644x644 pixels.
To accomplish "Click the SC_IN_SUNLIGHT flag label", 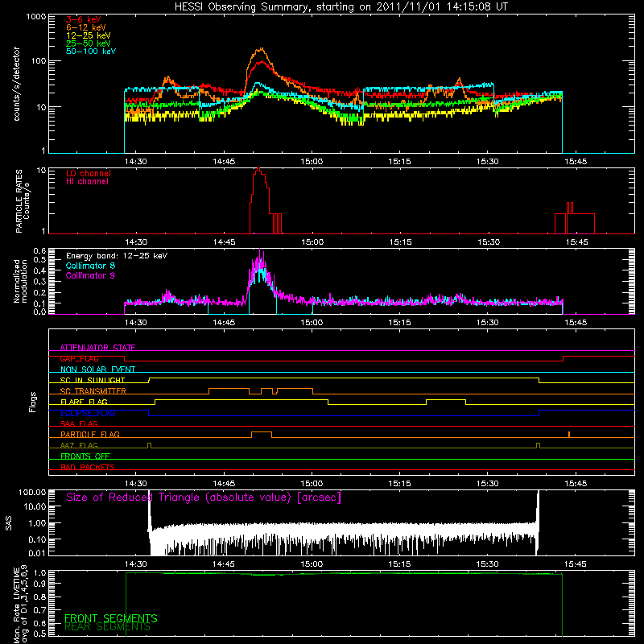I will pyautogui.click(x=93, y=380).
